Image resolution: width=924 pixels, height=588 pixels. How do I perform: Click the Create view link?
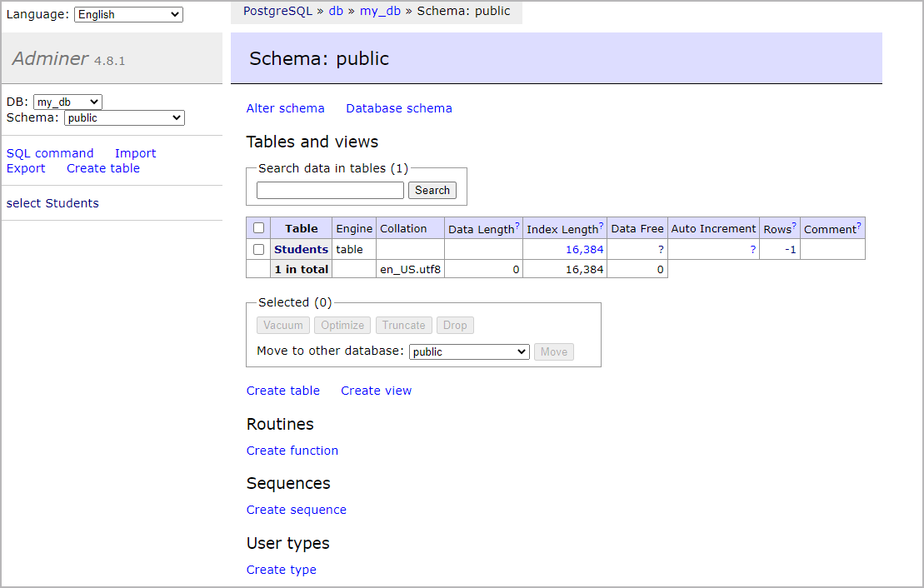click(x=376, y=391)
